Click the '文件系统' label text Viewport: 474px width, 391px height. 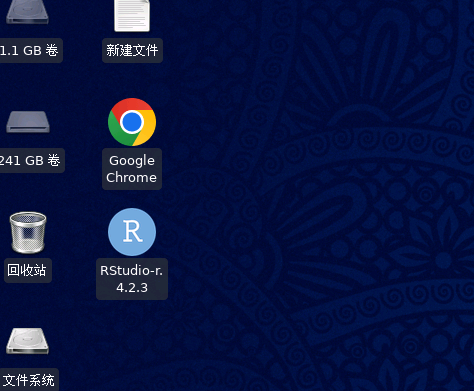point(29,380)
